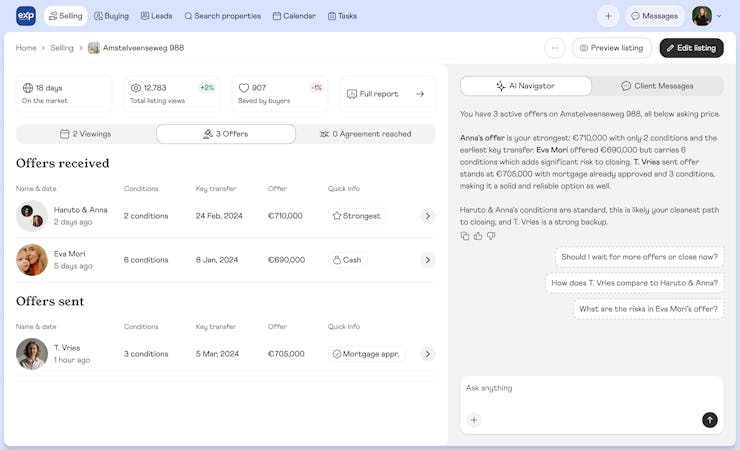Switch to Client Messages view

pos(657,86)
